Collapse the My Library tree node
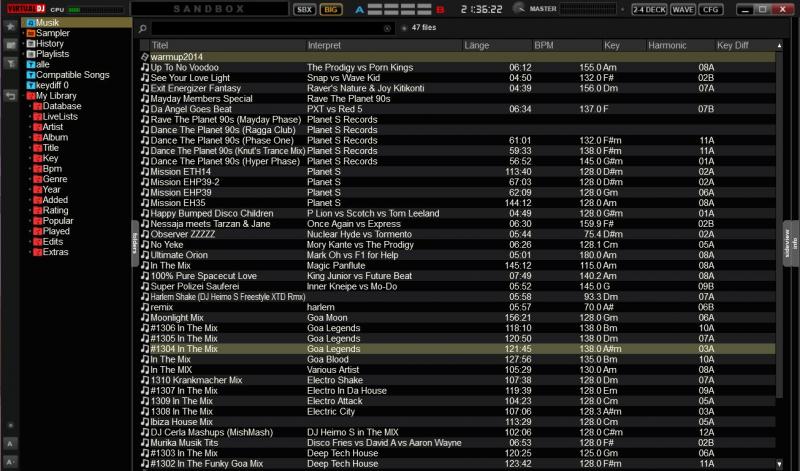The image size is (800, 471). click(x=23, y=96)
